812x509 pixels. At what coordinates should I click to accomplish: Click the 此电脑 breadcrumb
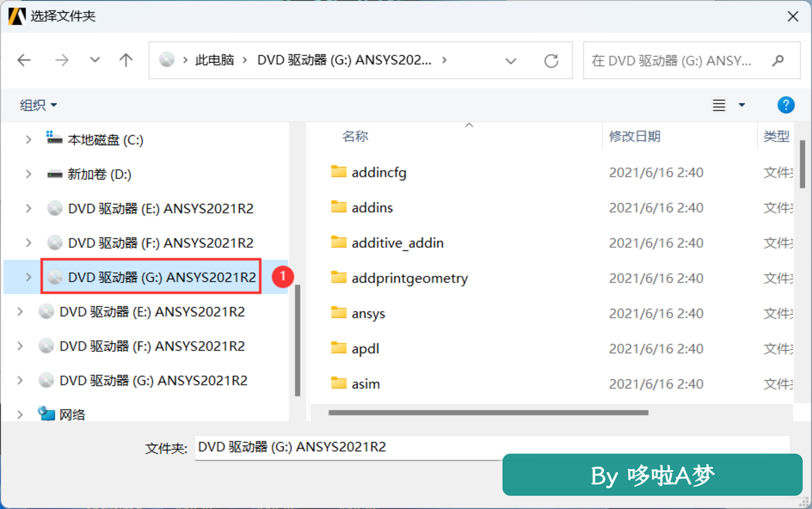point(215,60)
